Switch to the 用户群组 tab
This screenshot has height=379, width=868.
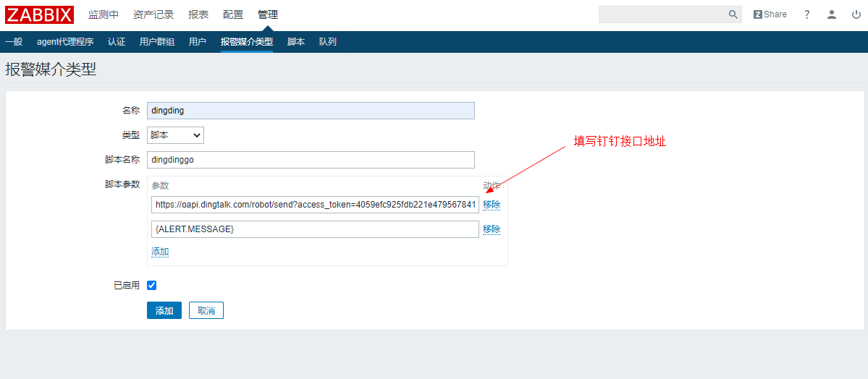(157, 42)
